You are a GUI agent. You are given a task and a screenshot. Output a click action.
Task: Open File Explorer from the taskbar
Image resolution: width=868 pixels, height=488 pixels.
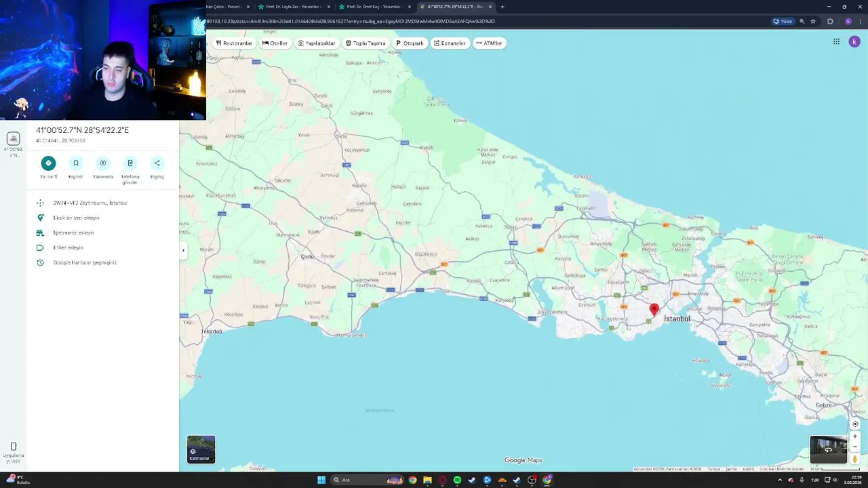[427, 480]
